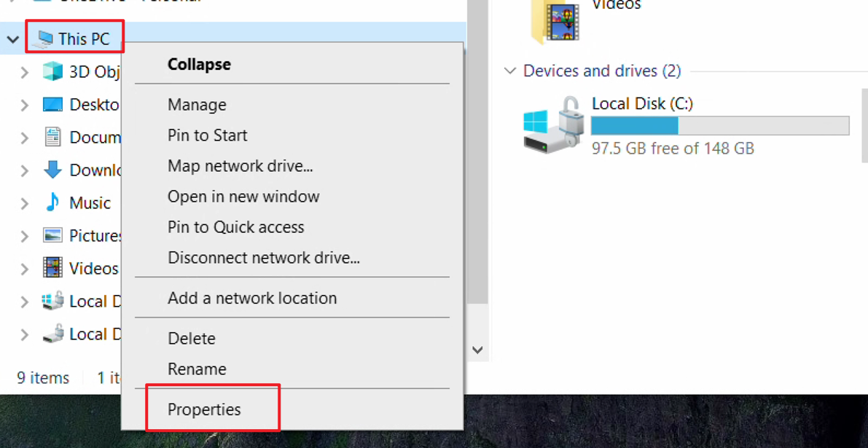Select the 3D Objects cube icon

[52, 71]
